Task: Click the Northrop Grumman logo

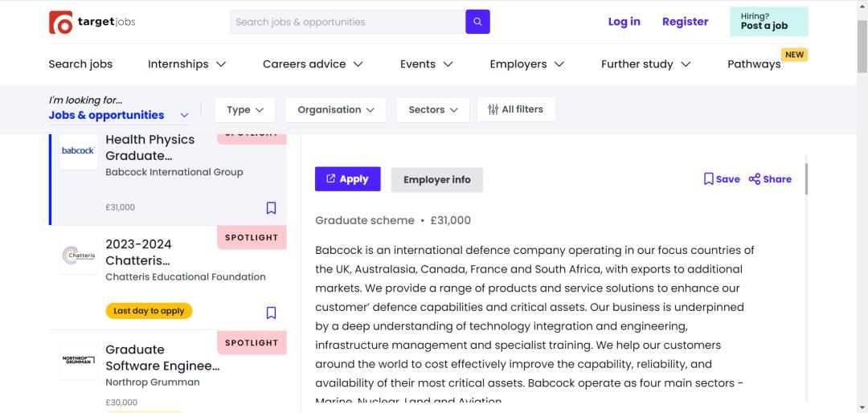Action: pos(78,361)
